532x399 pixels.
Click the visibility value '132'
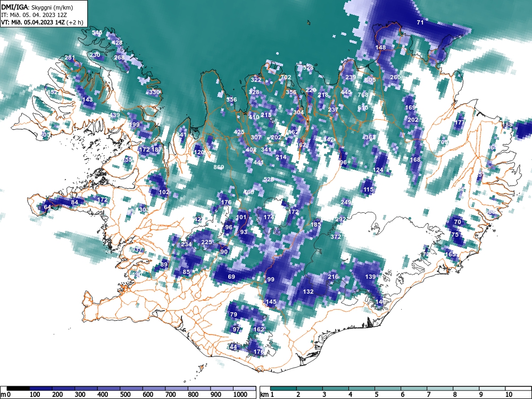(308, 291)
